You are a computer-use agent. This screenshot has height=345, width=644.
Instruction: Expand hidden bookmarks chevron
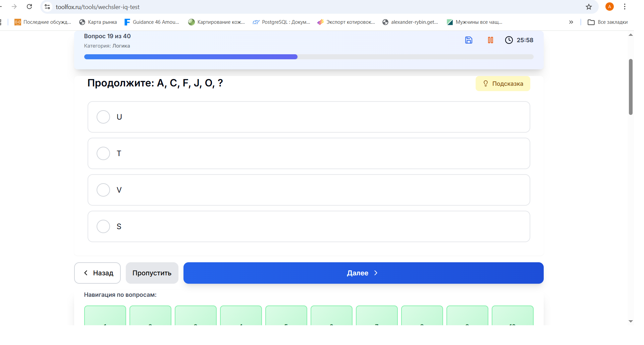coord(571,22)
